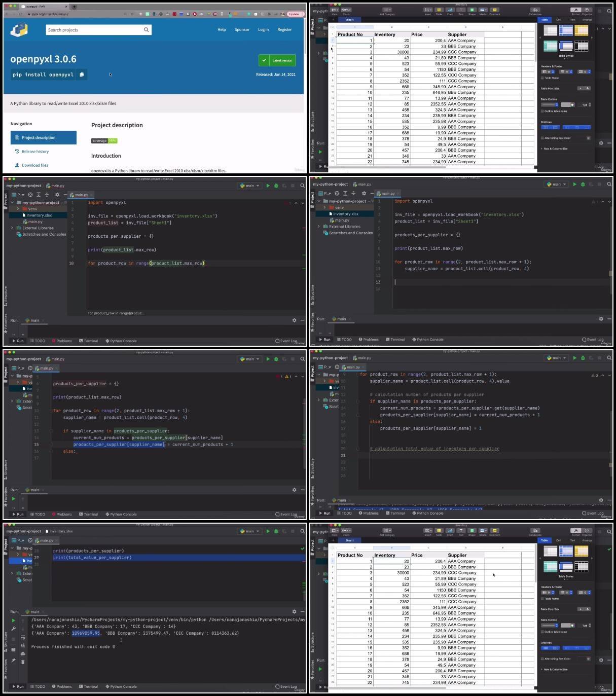Click Table Outline color swatch in the last Numbers frame
This screenshot has width=616, height=696.
[x=569, y=625]
